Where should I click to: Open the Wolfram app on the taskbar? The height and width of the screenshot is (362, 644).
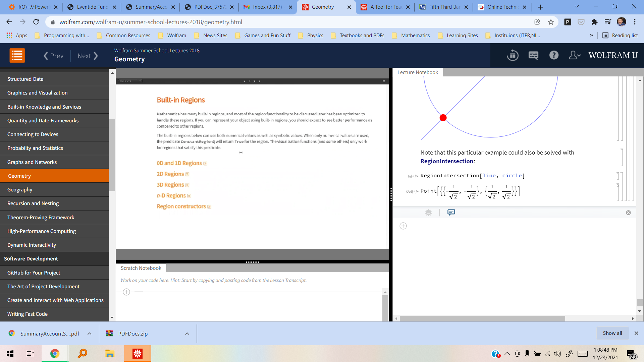[x=138, y=354]
